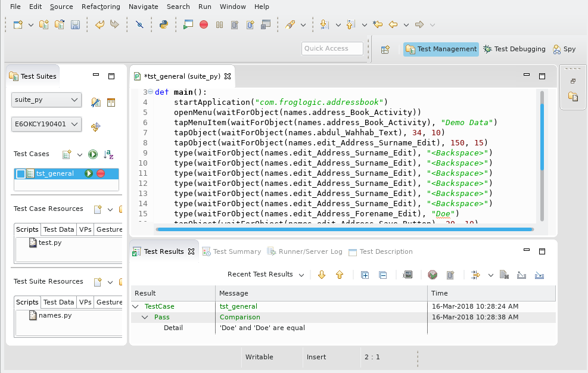Run all test cases with green play icon
The width and height of the screenshot is (588, 373).
point(93,154)
